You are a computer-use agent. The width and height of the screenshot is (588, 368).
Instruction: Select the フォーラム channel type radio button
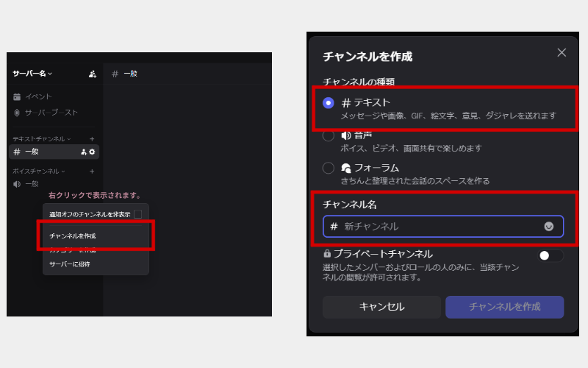328,168
